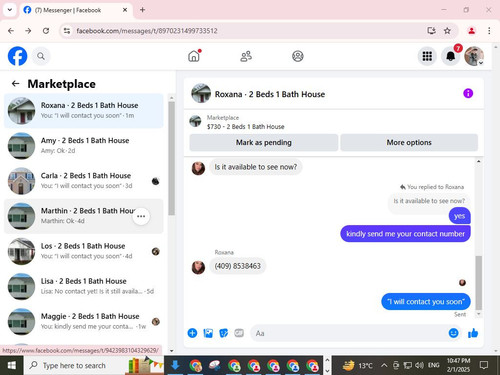Click the Aa message input field

tap(347, 333)
